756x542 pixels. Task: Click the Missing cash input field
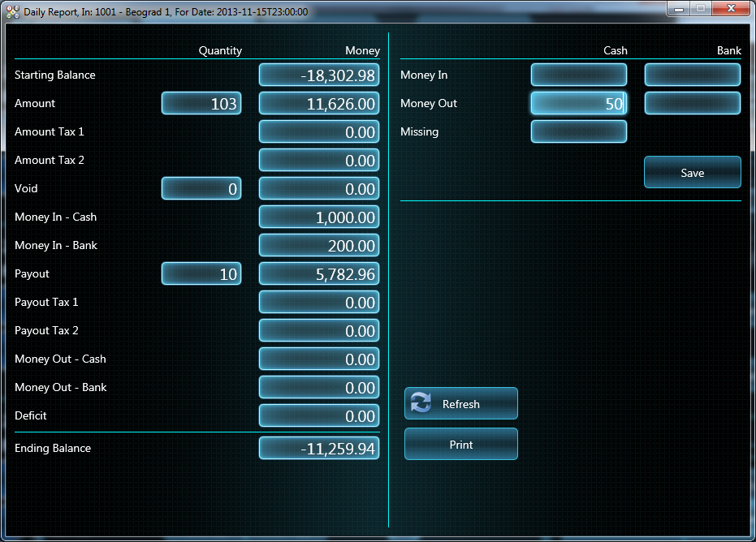pos(578,131)
